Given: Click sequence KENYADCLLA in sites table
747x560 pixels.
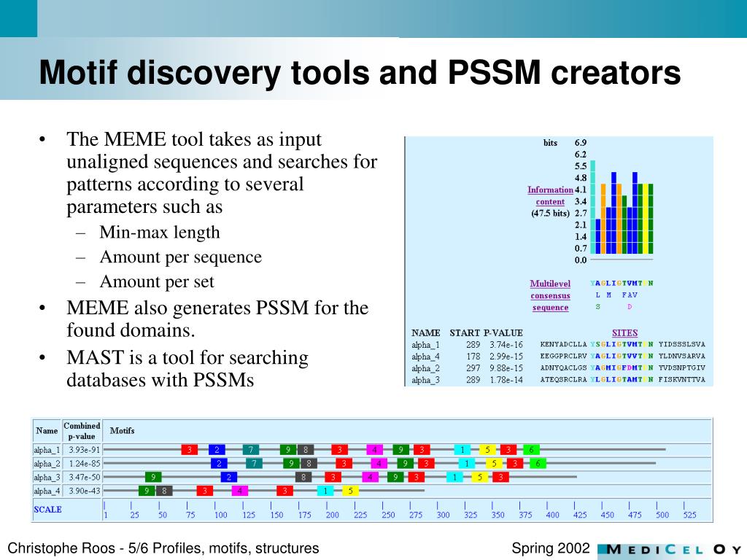Looking at the screenshot, I should point(563,344).
